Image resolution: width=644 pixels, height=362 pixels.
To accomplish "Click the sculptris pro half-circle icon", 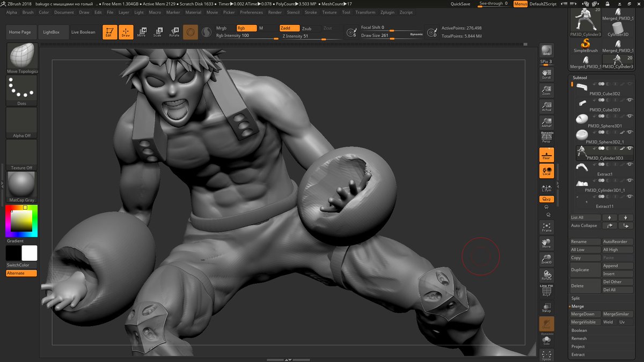I will coord(206,32).
